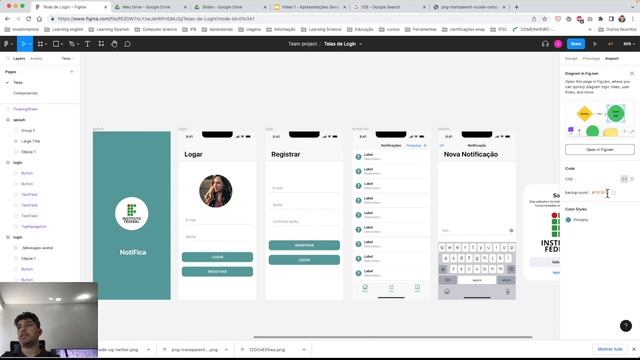Open the zoom level dropdown
The image size is (640, 360).
click(x=629, y=44)
